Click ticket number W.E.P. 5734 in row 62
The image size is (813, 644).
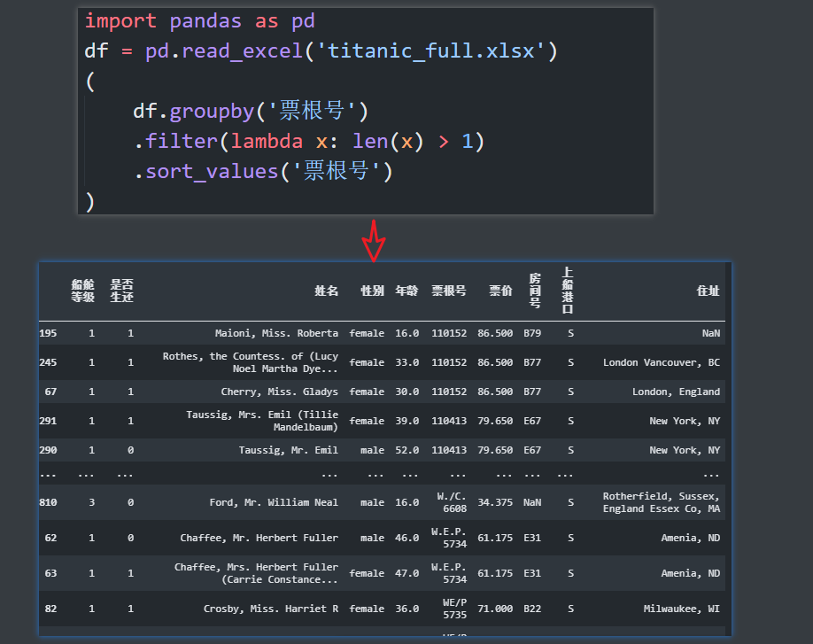449,539
